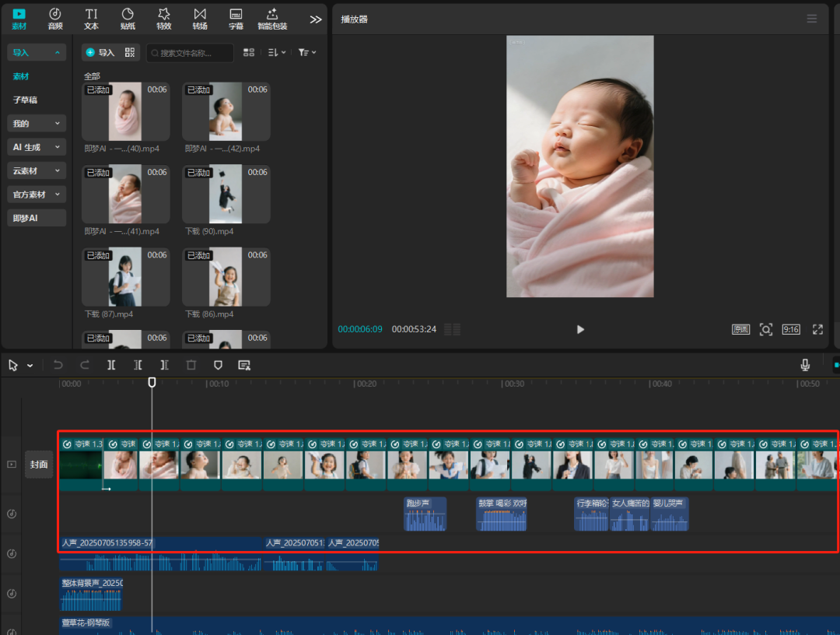Select the 即梦AI (40).mp4 thumbnail

(x=125, y=111)
